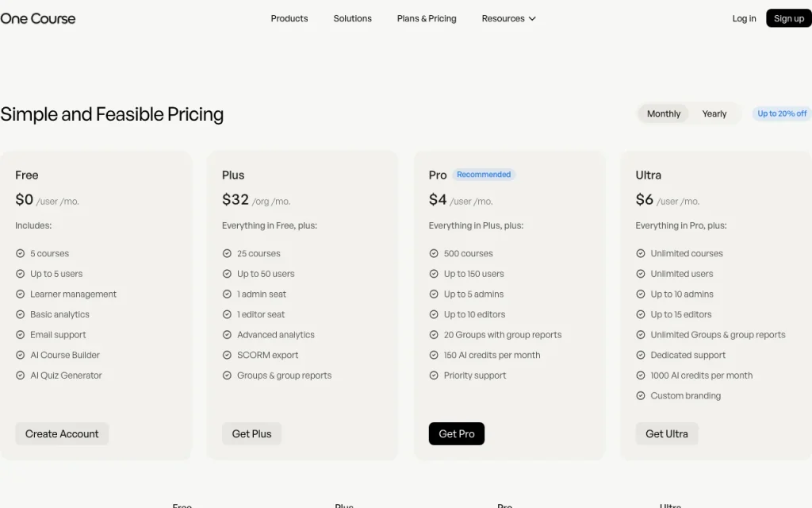
Task: Click check icon beside Groups & group reports
Action: tap(227, 375)
